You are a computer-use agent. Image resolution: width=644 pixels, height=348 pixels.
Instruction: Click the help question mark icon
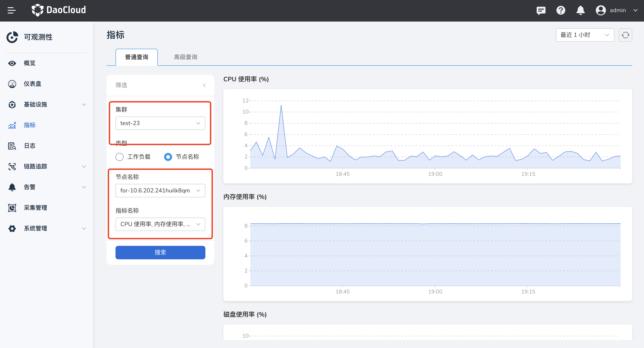[560, 11]
